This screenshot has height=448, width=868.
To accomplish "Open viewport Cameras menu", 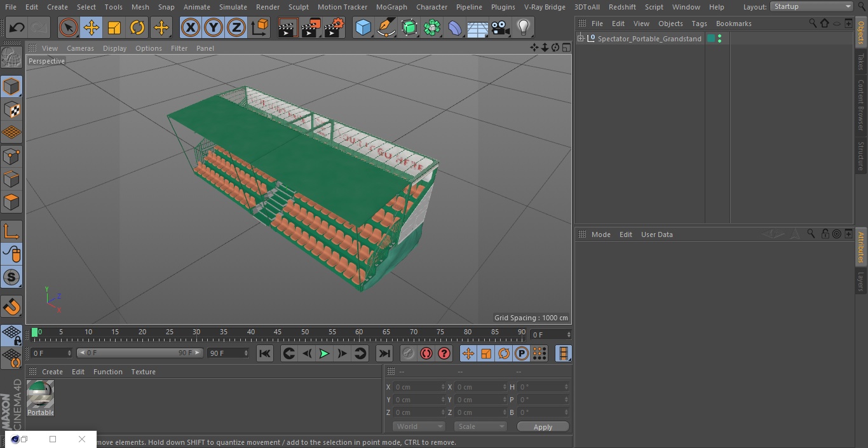I will click(x=80, y=48).
